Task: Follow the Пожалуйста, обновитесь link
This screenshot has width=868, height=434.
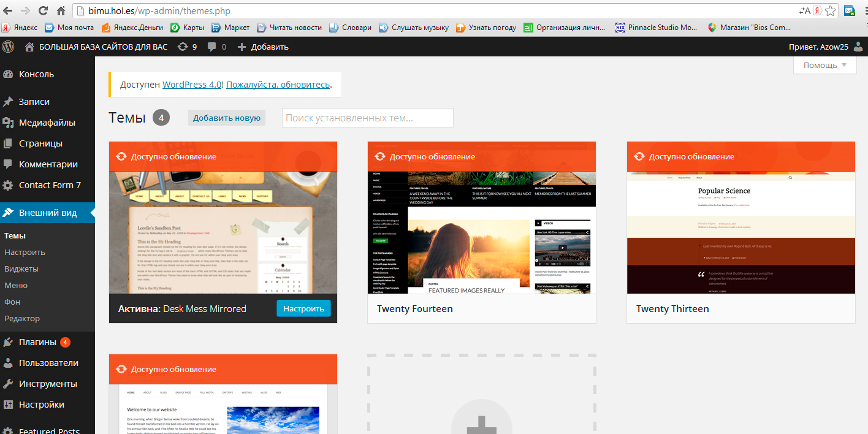Action: coord(278,85)
